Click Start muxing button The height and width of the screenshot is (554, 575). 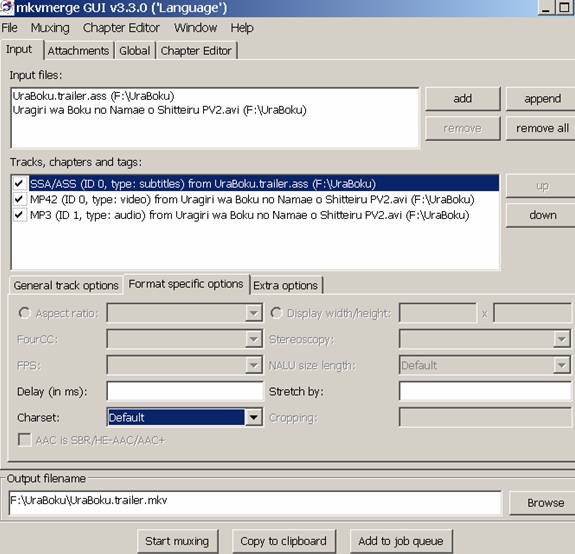point(177,541)
